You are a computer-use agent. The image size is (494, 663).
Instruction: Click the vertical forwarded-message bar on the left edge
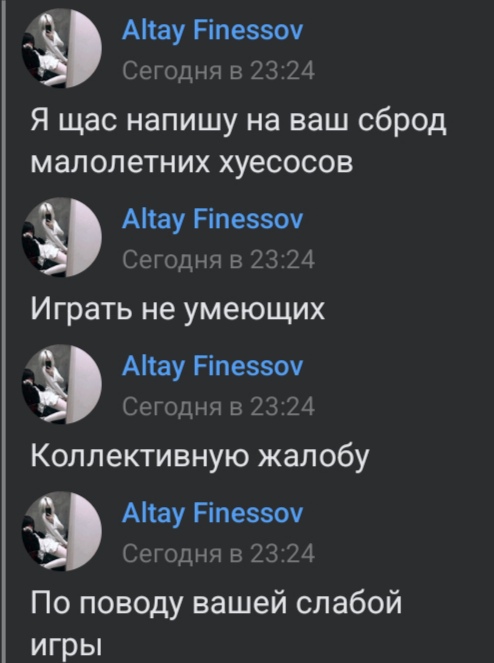coord(3,332)
